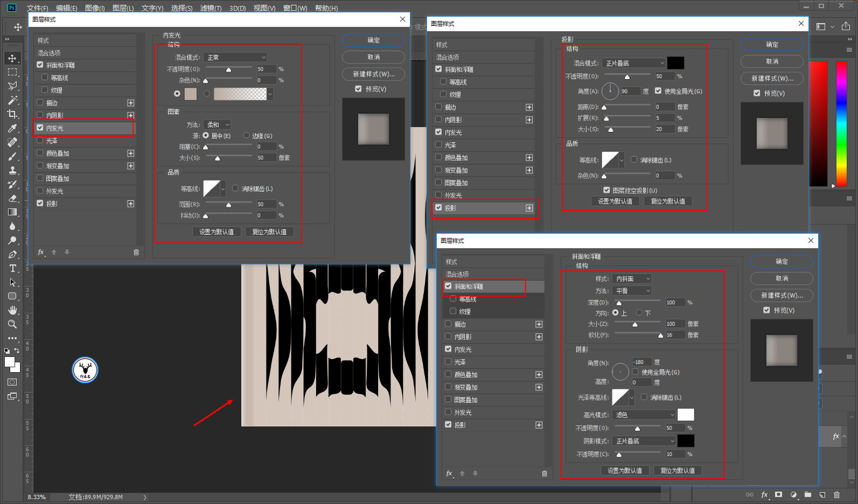Uncheck the 图层挖空投影(U) checkbox
Image resolution: width=858 pixels, height=504 pixels.
click(x=606, y=190)
